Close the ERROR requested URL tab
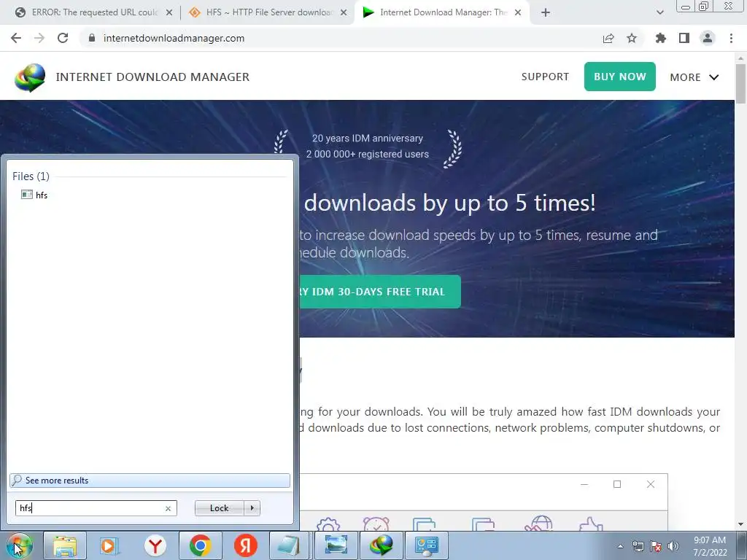Image resolution: width=747 pixels, height=560 pixels. pos(169,12)
